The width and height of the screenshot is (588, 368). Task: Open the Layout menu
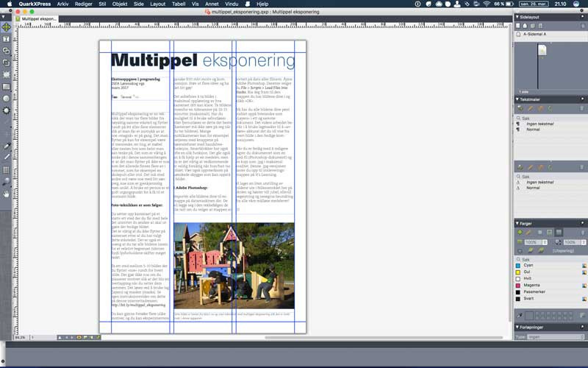pos(157,4)
